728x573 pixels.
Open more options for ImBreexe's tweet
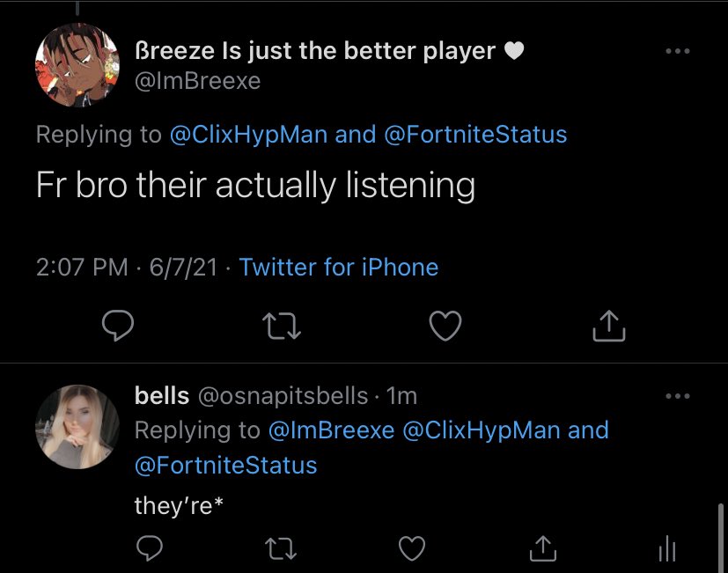(x=677, y=52)
